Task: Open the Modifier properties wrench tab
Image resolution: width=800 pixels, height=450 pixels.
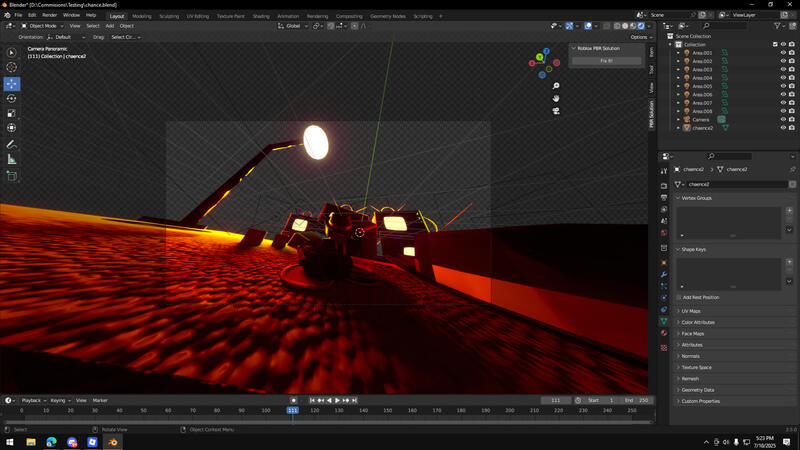Action: tap(664, 274)
